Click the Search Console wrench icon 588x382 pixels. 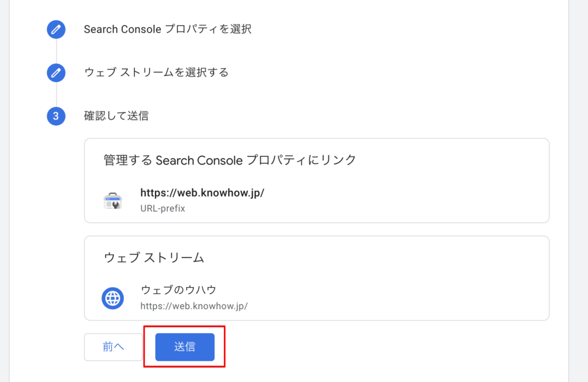point(113,200)
